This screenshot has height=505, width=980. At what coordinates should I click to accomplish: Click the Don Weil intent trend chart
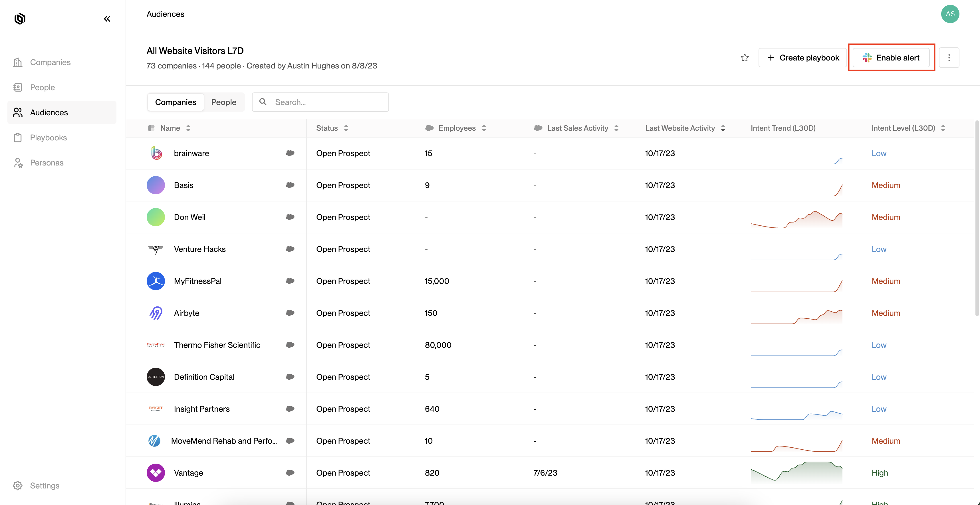point(796,219)
